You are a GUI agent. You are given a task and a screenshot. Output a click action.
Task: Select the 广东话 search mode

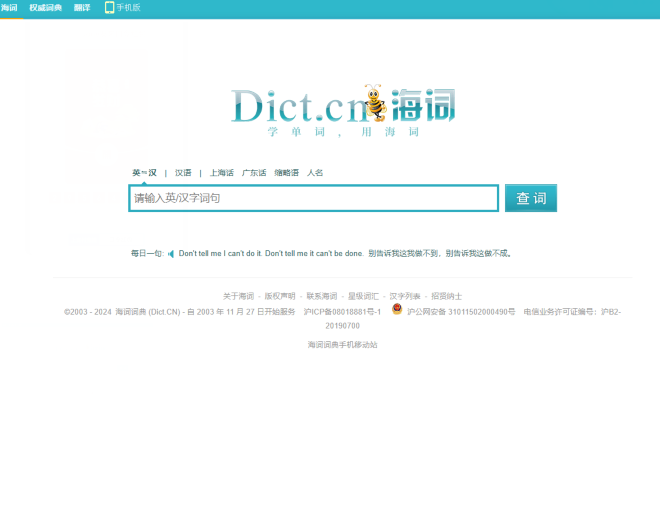tap(254, 173)
